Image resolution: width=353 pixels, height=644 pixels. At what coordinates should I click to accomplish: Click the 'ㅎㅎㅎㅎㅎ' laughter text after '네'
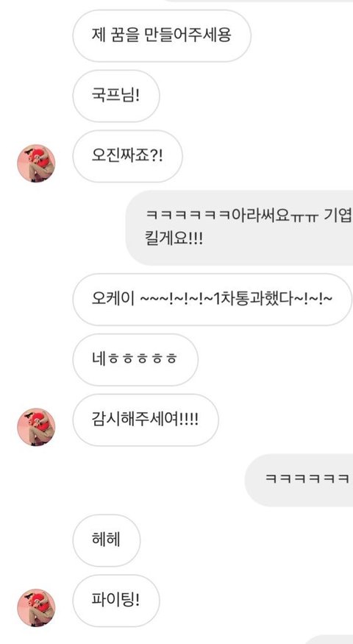[x=142, y=360]
